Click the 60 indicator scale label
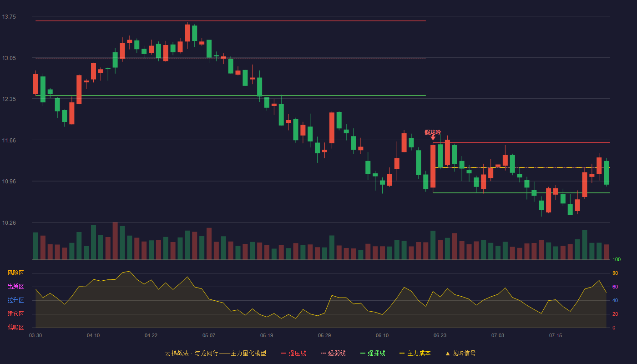637x364 pixels. click(x=615, y=287)
